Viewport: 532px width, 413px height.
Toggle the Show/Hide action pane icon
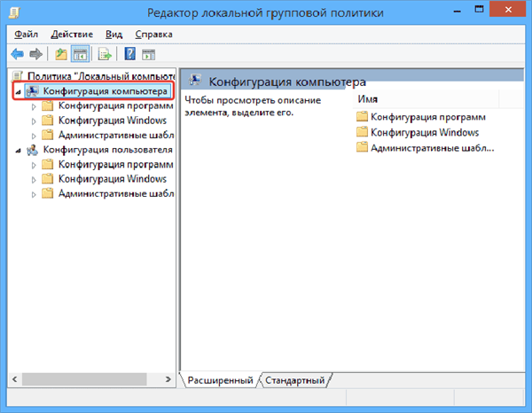point(148,54)
